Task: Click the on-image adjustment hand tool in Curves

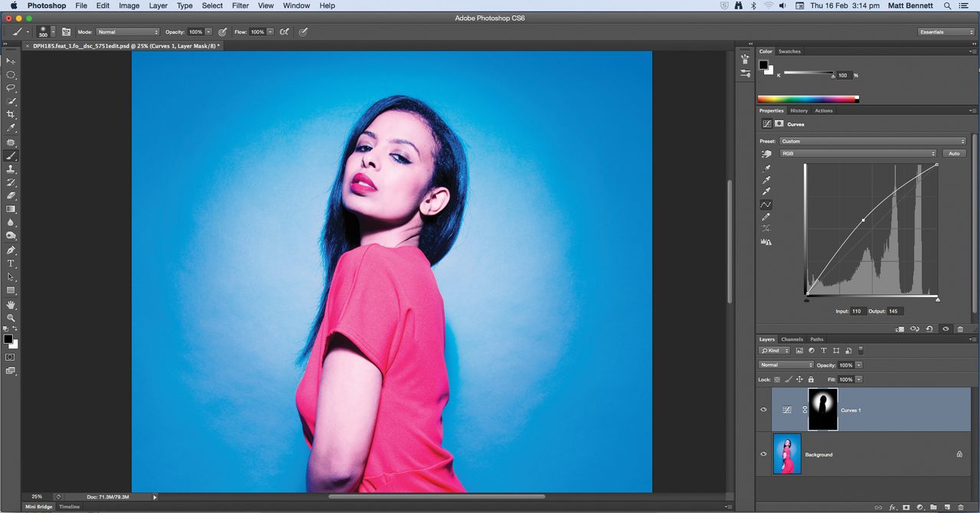Action: tap(766, 154)
